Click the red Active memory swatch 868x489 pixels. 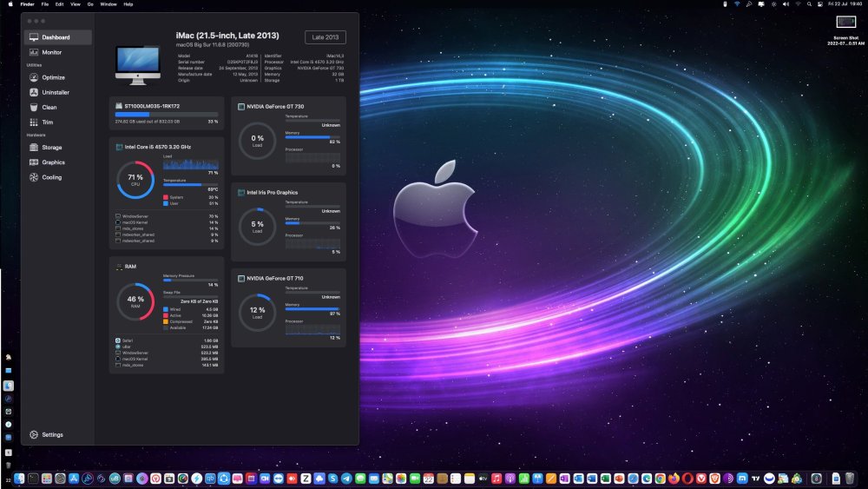point(166,315)
